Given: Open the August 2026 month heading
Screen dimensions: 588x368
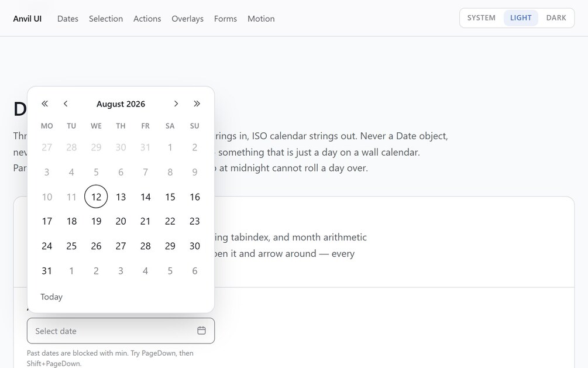Looking at the screenshot, I should (121, 104).
